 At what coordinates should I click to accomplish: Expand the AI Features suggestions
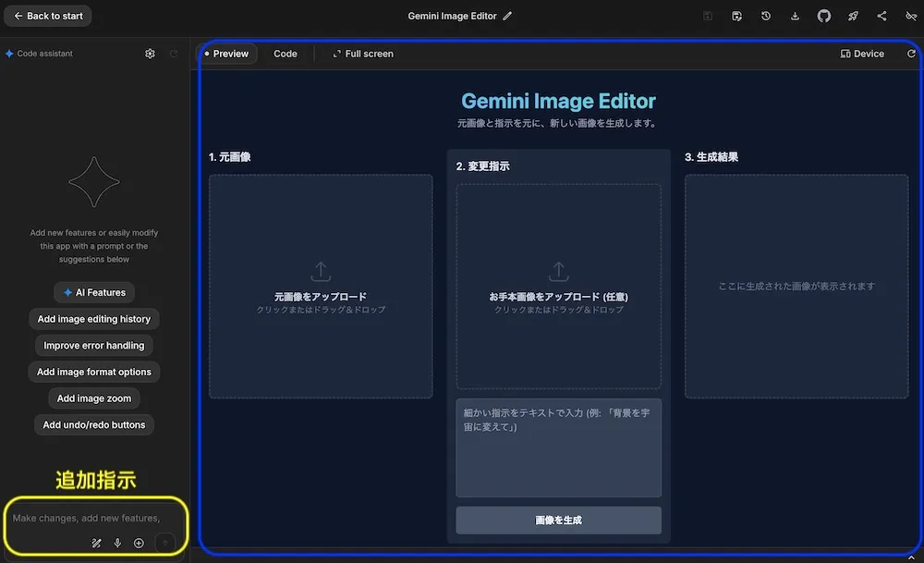93,292
